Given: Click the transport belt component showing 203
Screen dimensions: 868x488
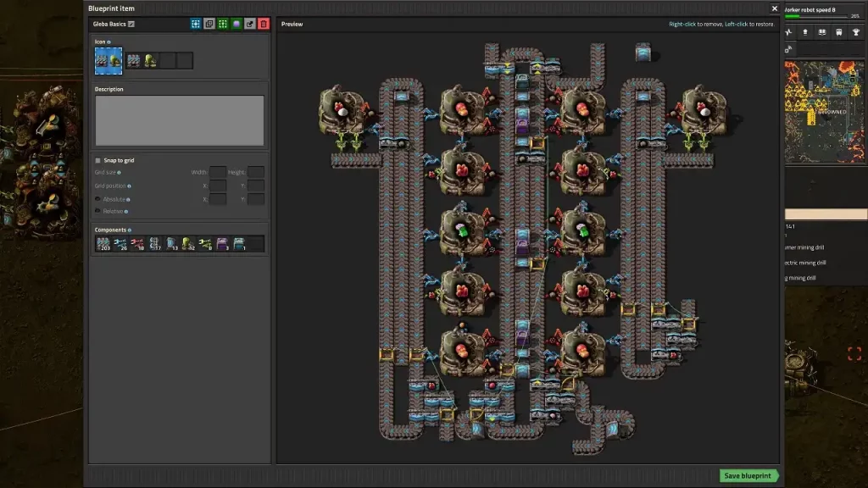Looking at the screenshot, I should point(103,243).
